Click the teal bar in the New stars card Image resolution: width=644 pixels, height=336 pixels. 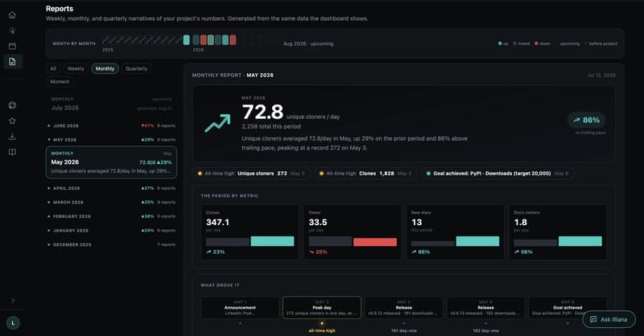(x=477, y=241)
